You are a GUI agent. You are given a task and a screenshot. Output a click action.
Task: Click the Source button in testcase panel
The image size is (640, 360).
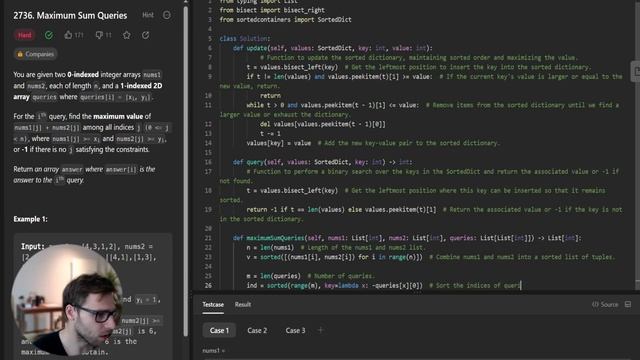coord(605,304)
